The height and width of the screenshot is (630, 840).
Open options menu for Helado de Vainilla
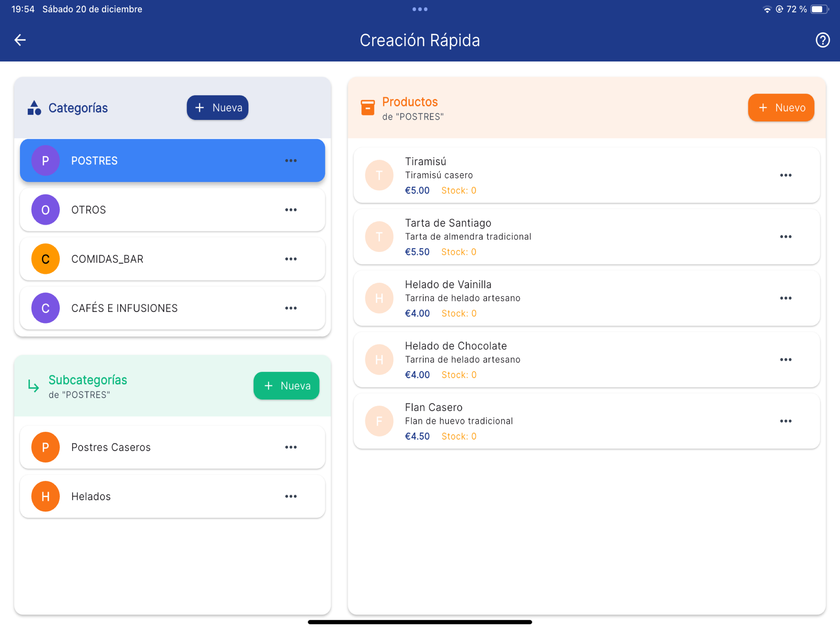786,298
